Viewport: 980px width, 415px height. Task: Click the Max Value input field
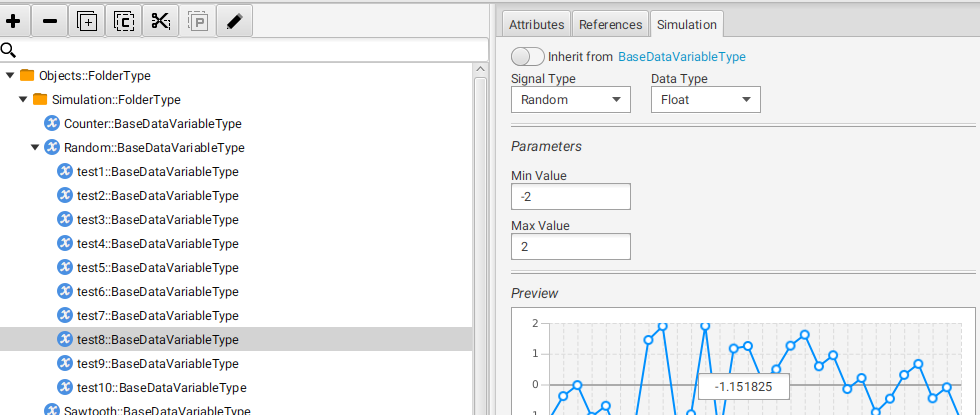point(571,247)
